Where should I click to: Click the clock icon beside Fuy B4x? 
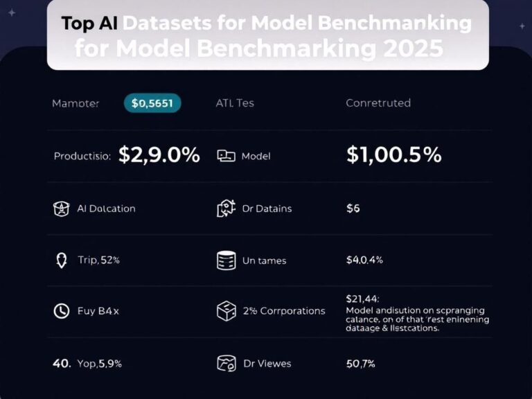pyautogui.click(x=61, y=311)
